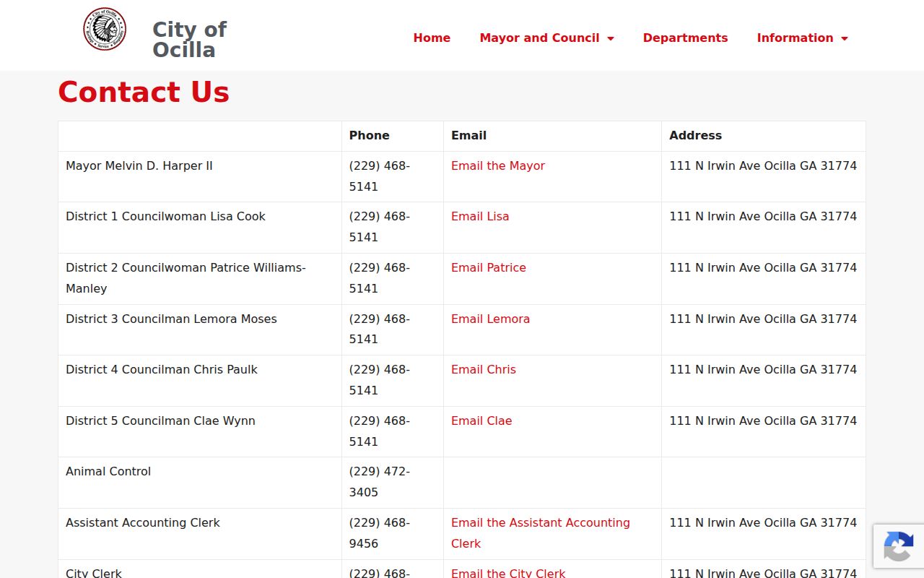The height and width of the screenshot is (578, 924).
Task: Open the City of Ocilla site title
Action: point(189,39)
